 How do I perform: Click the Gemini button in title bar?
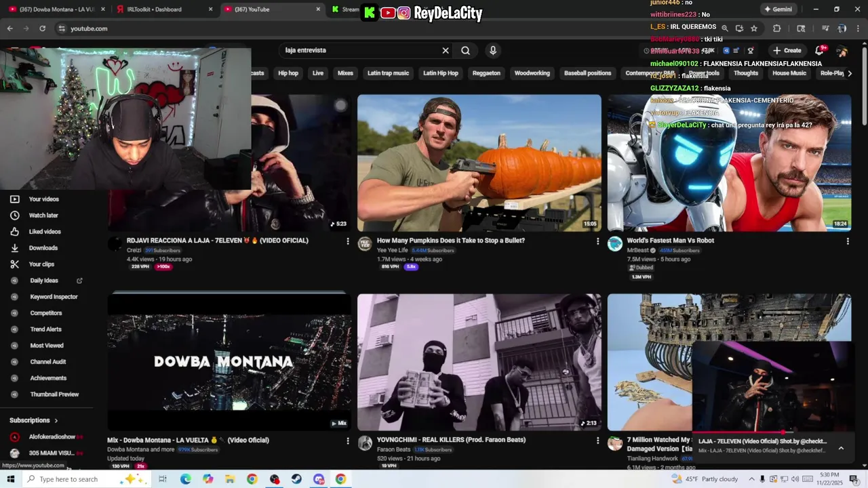(x=778, y=9)
